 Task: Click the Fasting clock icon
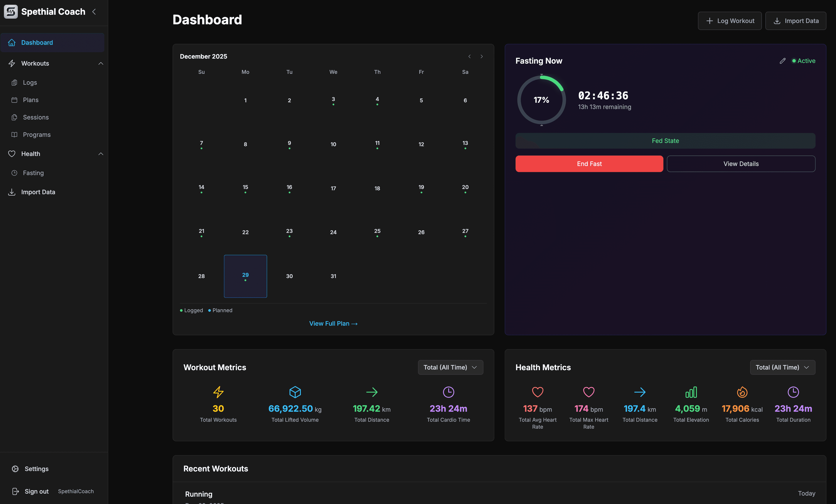(14, 173)
